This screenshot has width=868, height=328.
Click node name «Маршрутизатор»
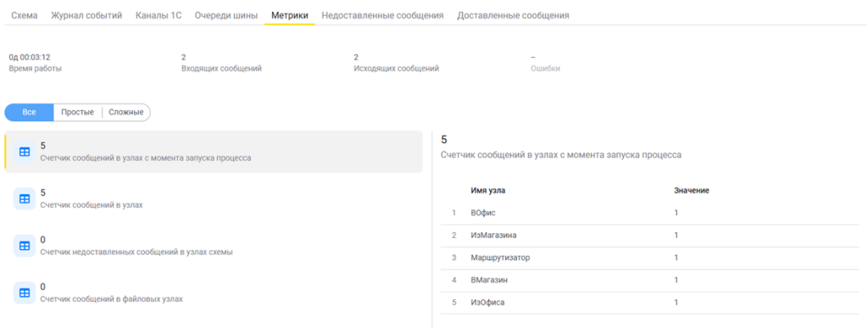[500, 258]
